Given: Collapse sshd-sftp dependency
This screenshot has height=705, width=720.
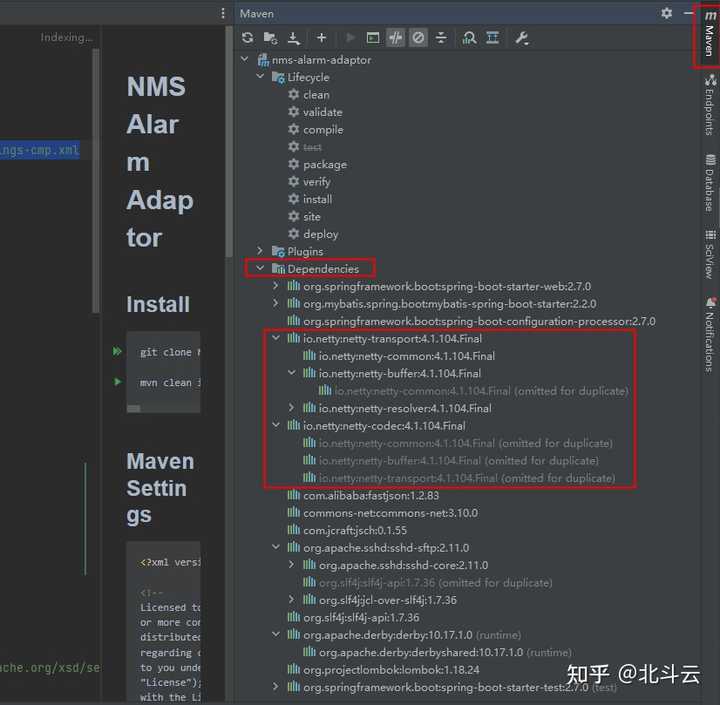Looking at the screenshot, I should (276, 547).
